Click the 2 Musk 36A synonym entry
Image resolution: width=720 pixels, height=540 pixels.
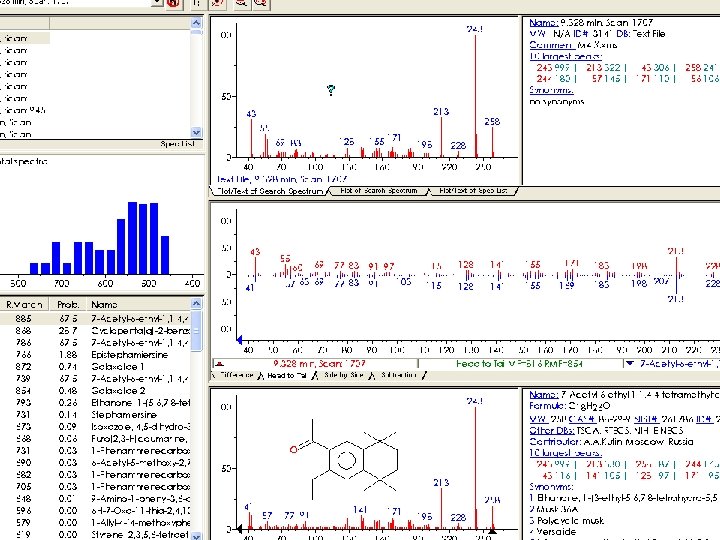tap(554, 509)
